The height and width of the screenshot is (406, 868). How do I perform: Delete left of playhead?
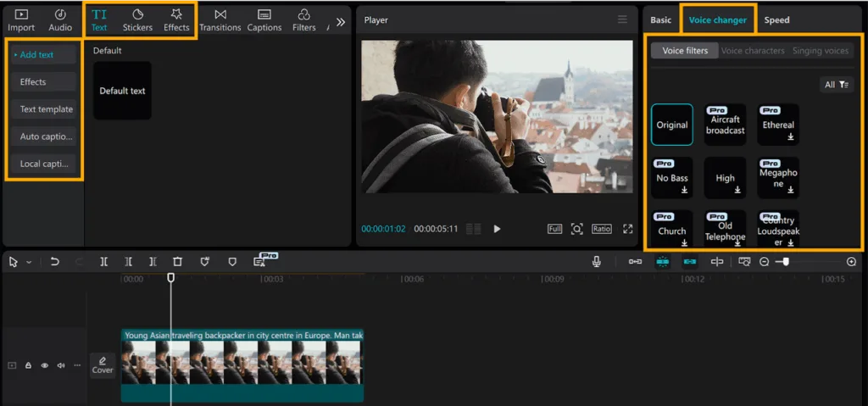tap(129, 262)
